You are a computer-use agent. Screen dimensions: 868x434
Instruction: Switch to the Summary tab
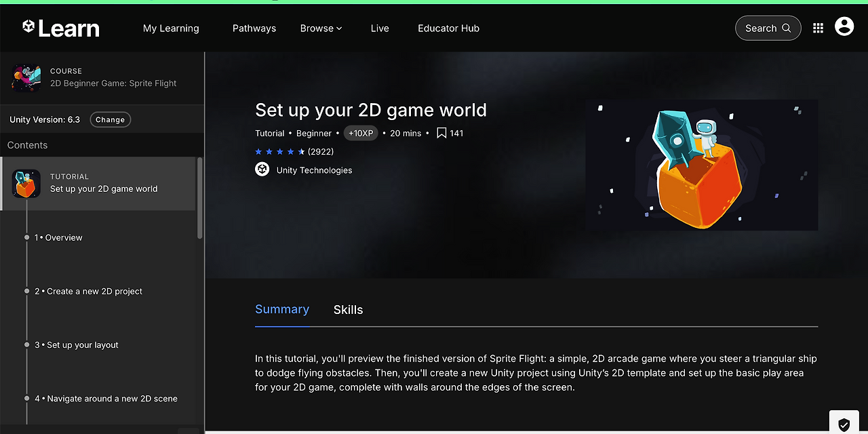pyautogui.click(x=282, y=309)
